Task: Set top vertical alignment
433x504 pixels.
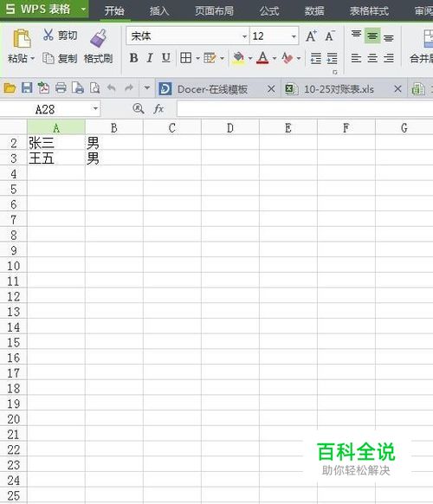Action: pyautogui.click(x=356, y=34)
